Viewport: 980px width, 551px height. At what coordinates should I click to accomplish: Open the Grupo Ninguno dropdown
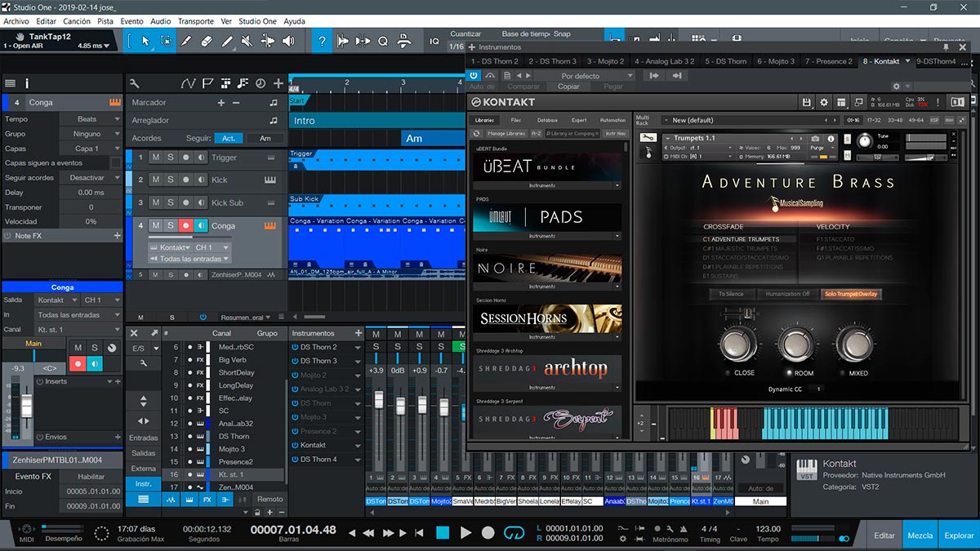91,134
